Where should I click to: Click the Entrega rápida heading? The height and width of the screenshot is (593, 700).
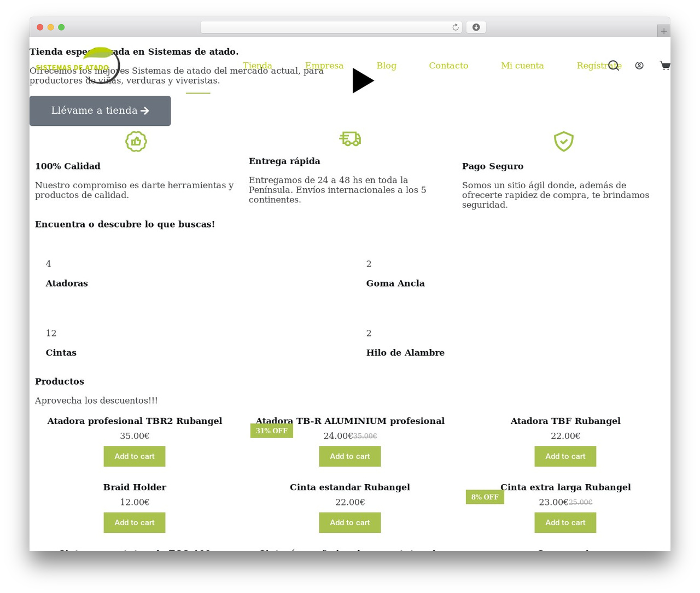[x=284, y=161]
